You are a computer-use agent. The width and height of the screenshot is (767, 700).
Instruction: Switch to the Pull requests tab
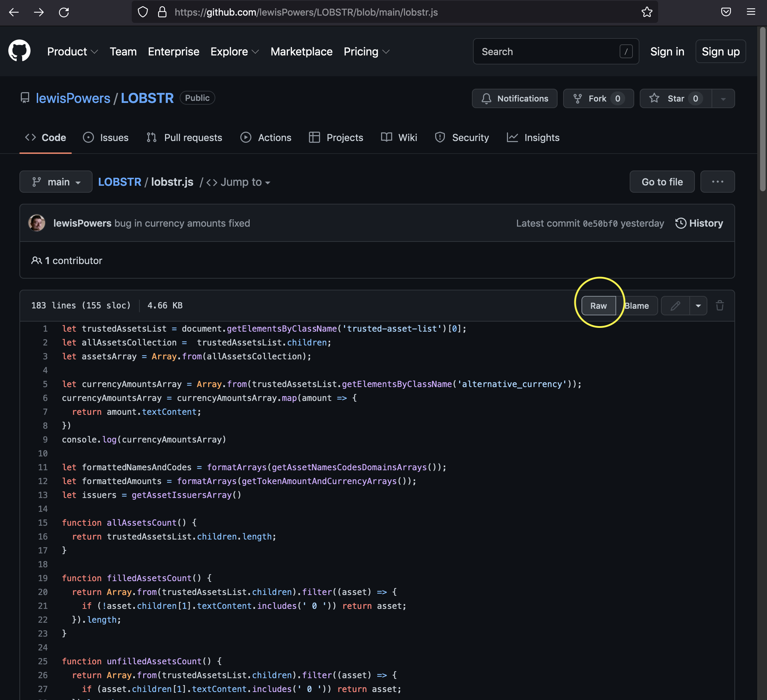pos(184,138)
